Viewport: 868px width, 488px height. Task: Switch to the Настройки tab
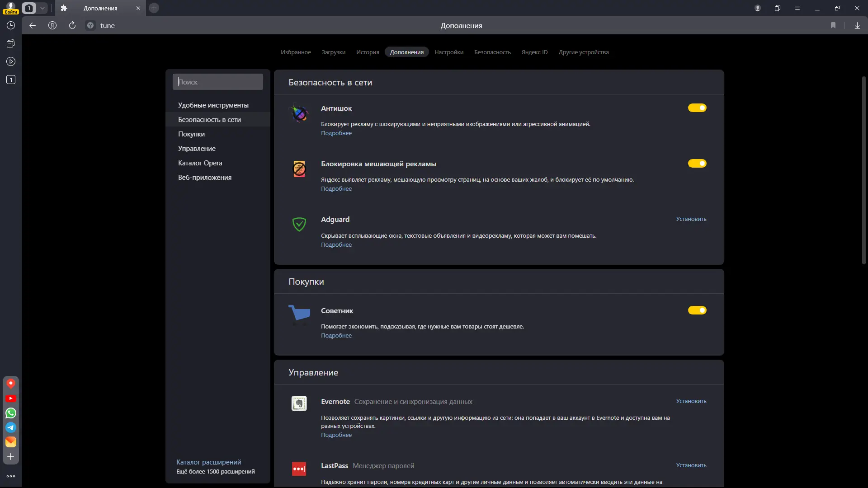(448, 52)
